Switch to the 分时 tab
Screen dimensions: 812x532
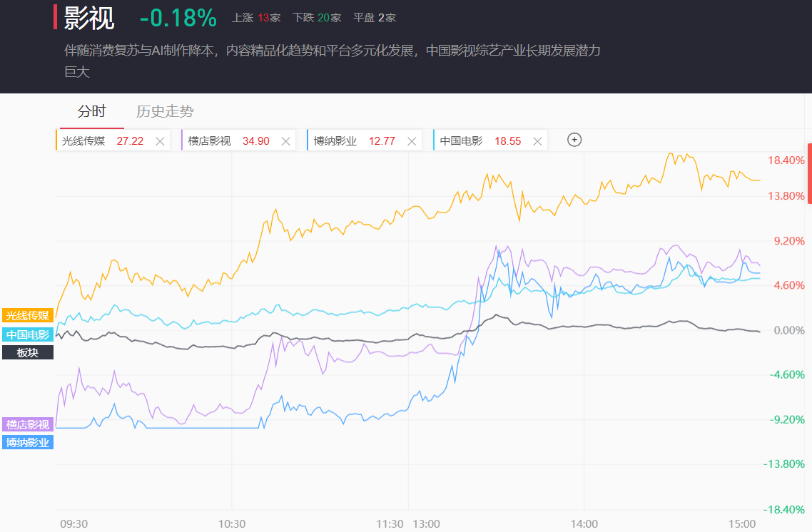pyautogui.click(x=91, y=111)
